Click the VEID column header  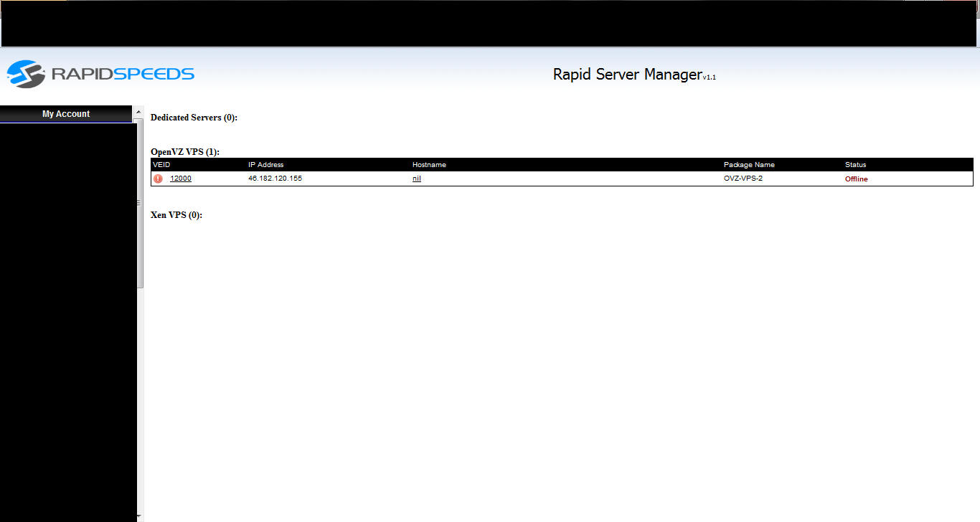tap(161, 165)
